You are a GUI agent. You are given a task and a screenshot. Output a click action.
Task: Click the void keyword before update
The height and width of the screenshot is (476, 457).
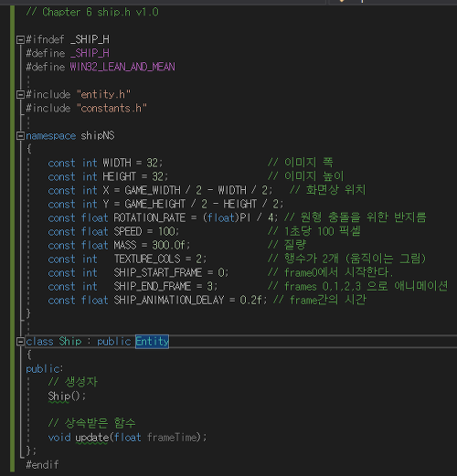[59, 438]
